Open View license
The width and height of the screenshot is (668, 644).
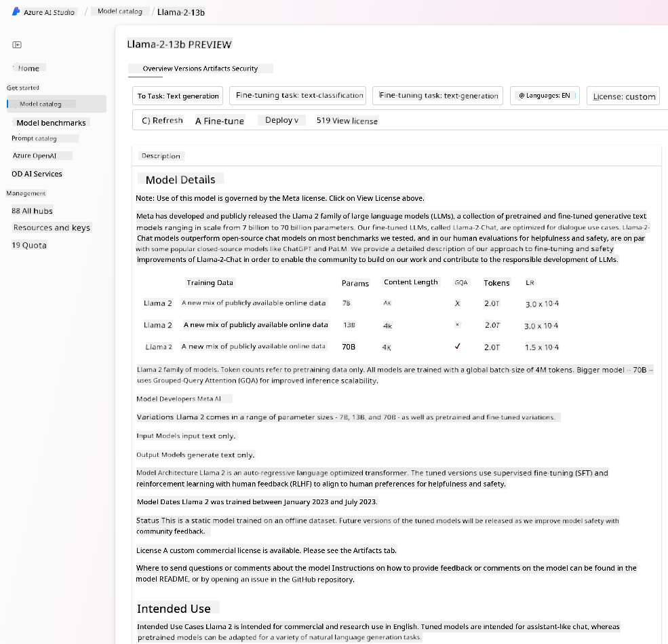(347, 121)
